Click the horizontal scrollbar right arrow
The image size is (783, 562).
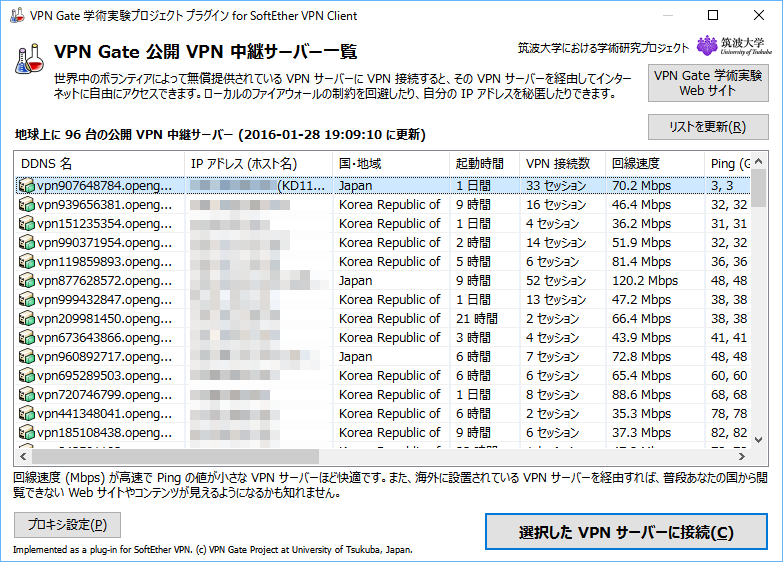click(742, 456)
